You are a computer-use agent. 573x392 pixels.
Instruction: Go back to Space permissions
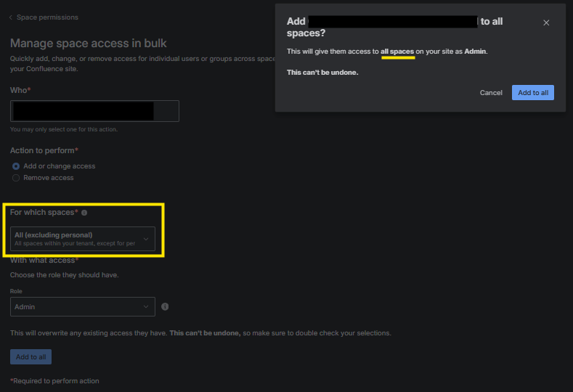[47, 17]
